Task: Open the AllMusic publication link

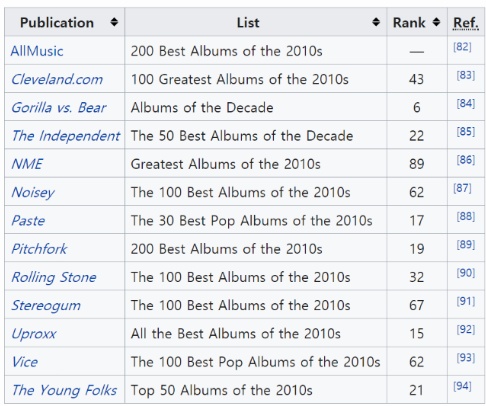Action: click(x=37, y=51)
